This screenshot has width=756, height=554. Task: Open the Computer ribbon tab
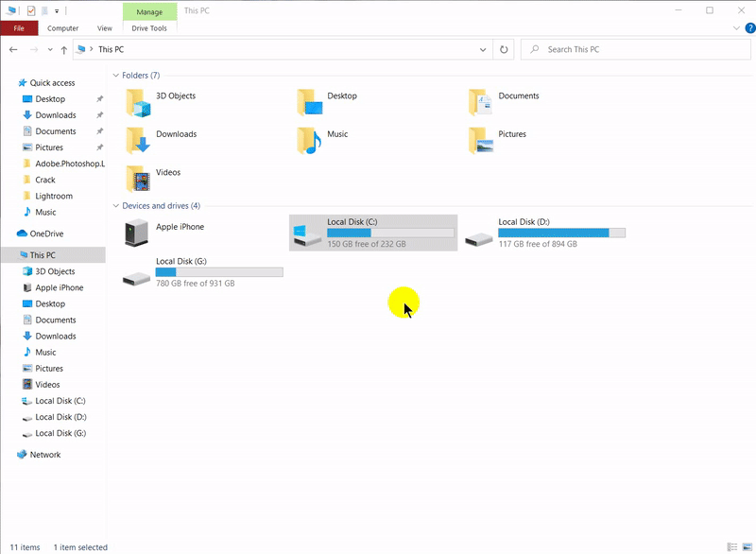point(62,28)
